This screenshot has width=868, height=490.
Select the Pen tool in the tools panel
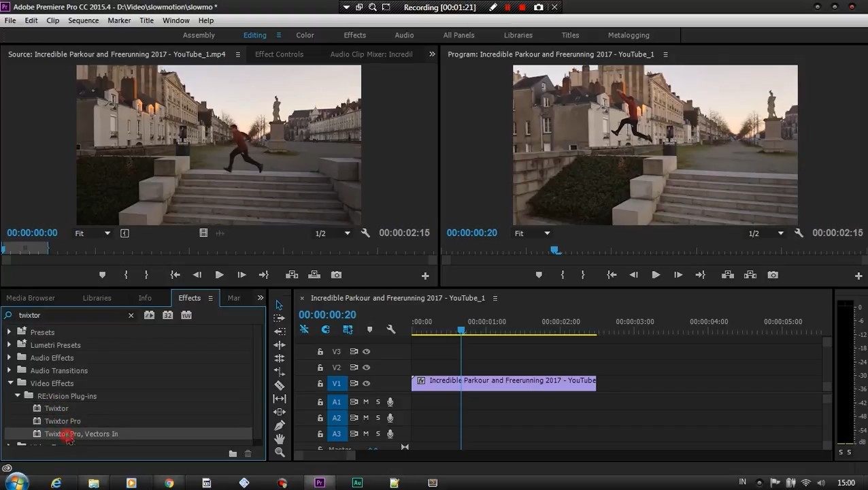tap(280, 425)
